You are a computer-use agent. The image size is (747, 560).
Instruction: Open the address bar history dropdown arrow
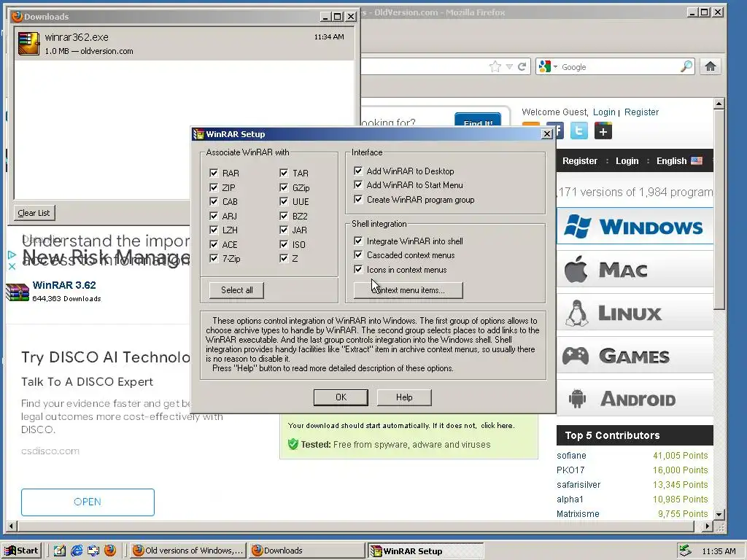[509, 66]
